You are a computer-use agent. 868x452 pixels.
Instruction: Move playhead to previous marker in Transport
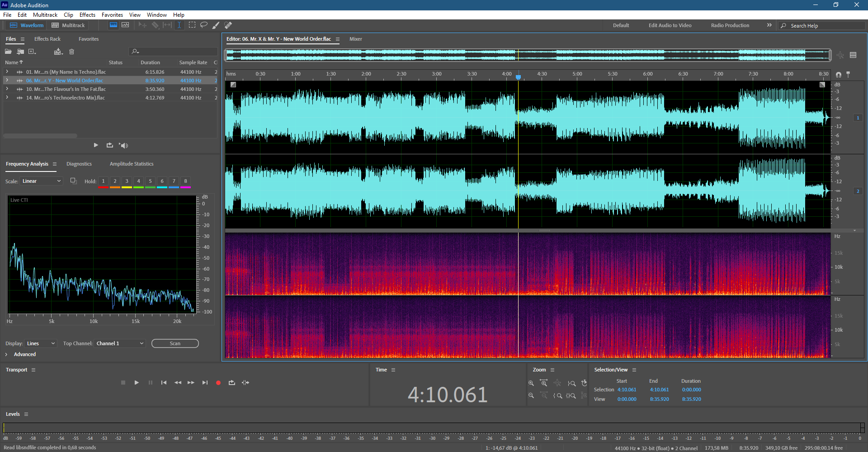164,383
